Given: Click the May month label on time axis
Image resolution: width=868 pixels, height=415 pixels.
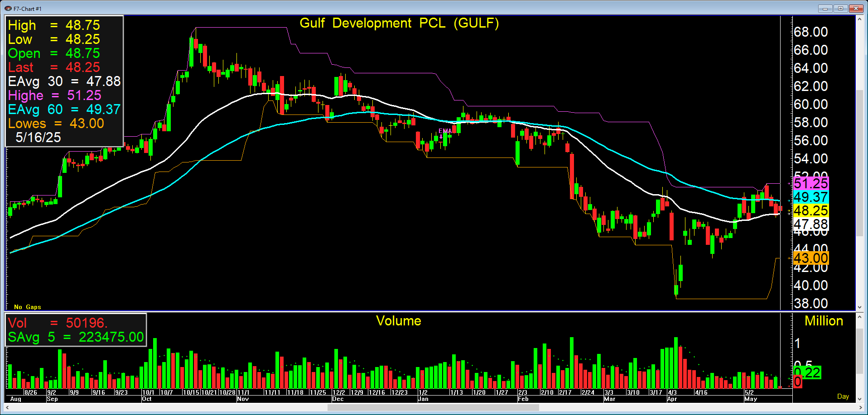Looking at the screenshot, I should [751, 399].
